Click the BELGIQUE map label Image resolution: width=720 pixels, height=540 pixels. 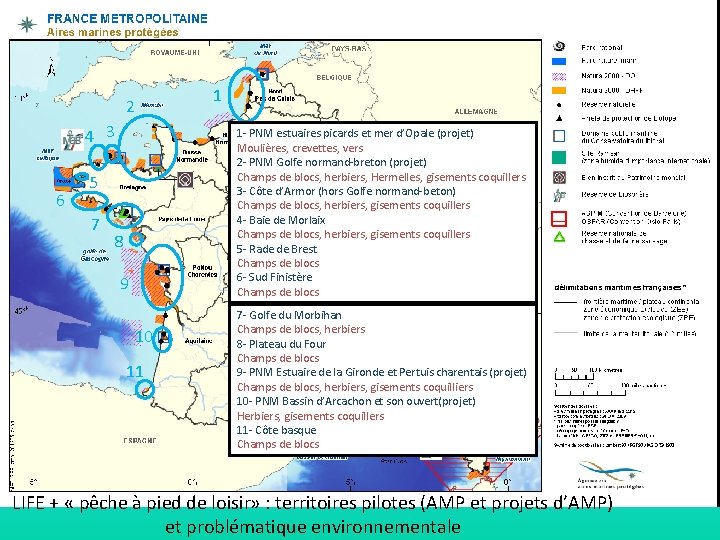click(334, 78)
